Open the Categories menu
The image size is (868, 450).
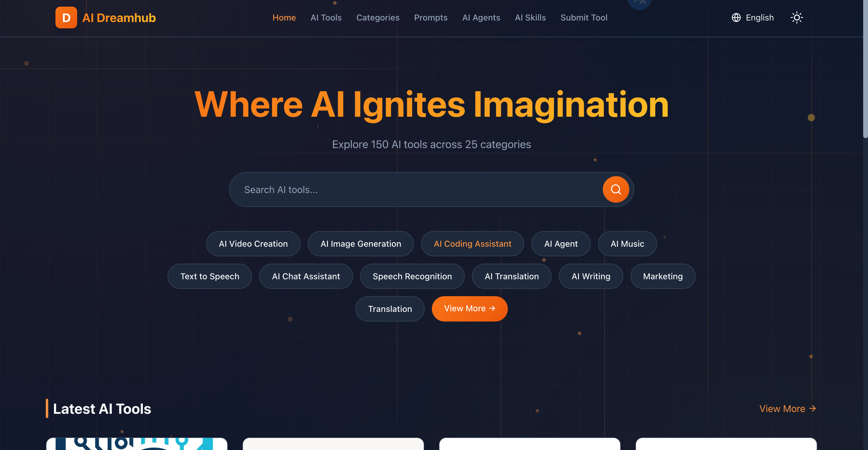[378, 17]
